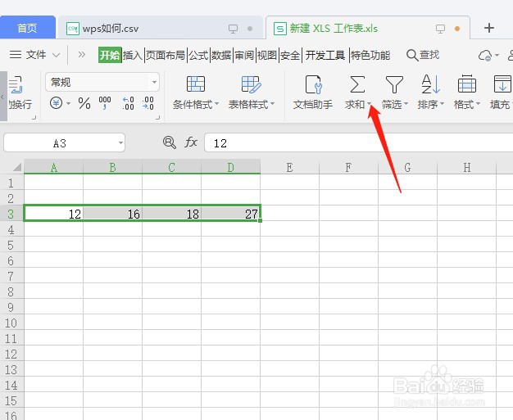Select cell D3 containing 27
This screenshot has height=420, width=513.
(x=230, y=214)
